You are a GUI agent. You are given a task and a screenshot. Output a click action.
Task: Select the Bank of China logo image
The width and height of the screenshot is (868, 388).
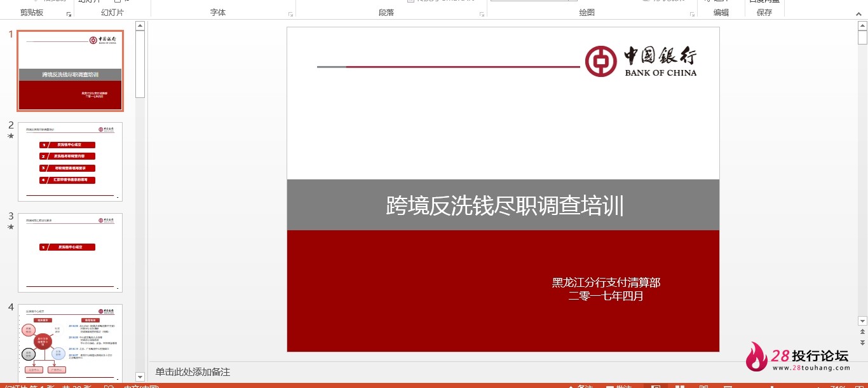point(641,62)
